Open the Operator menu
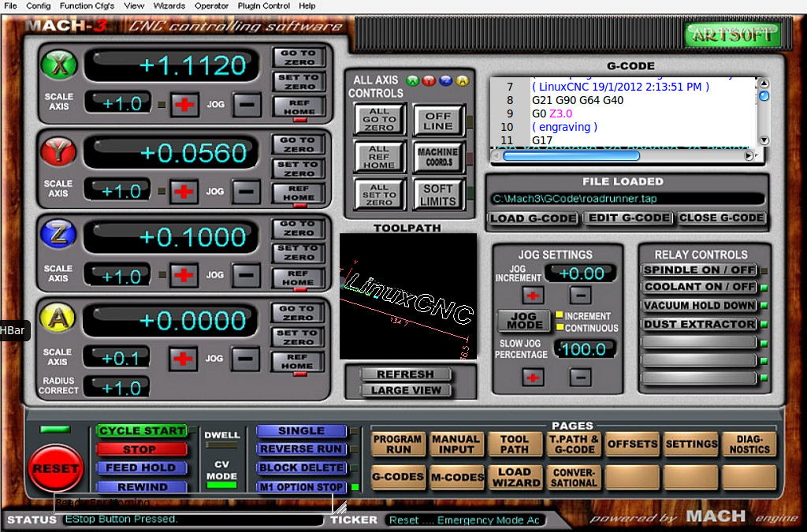The width and height of the screenshot is (807, 532). pyautogui.click(x=211, y=6)
